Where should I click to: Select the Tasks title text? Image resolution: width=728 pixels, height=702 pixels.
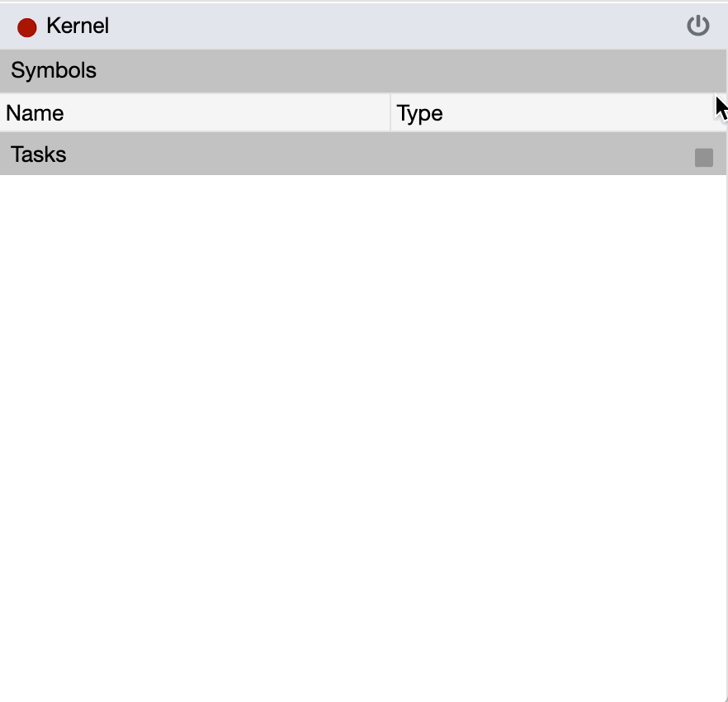point(39,154)
